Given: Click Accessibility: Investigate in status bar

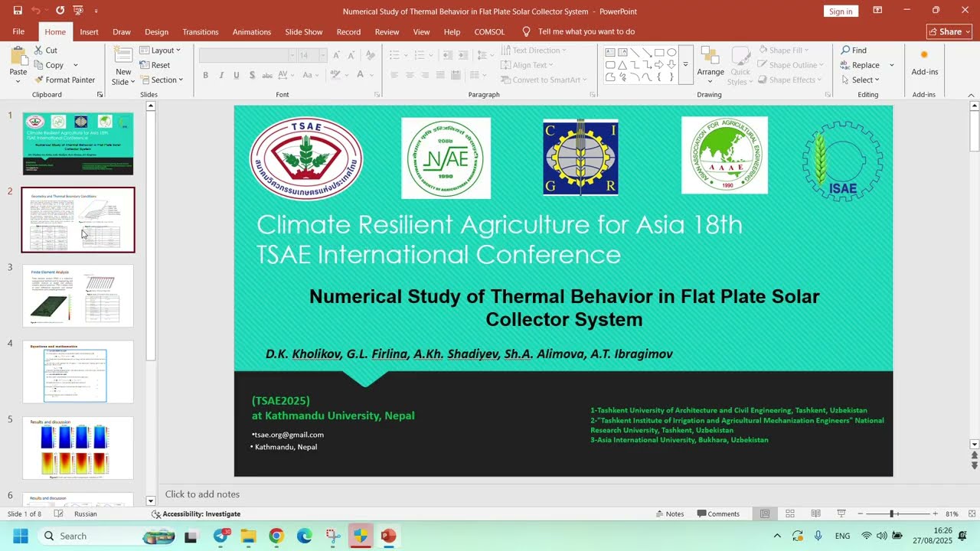Looking at the screenshot, I should pos(196,514).
